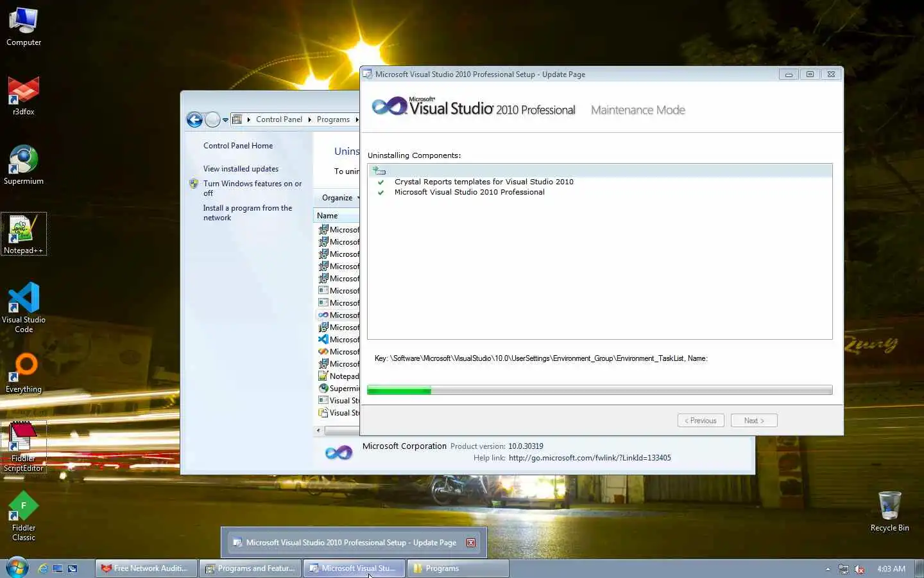Switch to Programs folder taskbar button

click(x=458, y=568)
